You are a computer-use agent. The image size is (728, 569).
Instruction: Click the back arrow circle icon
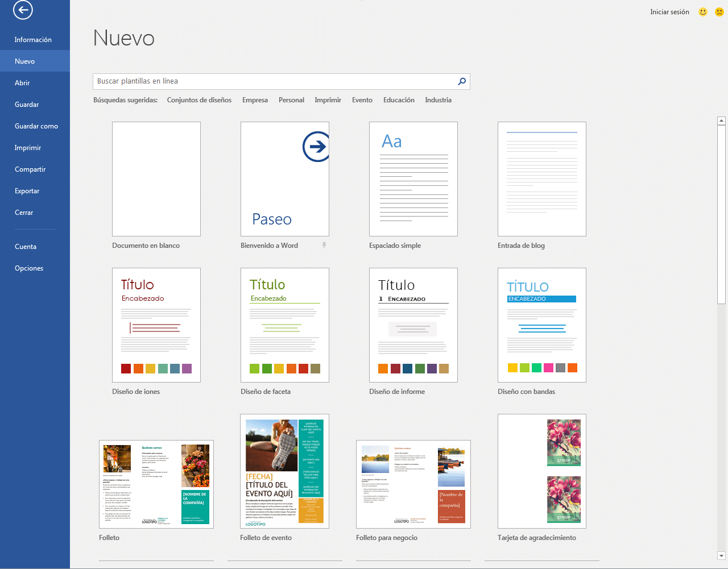coord(23,10)
